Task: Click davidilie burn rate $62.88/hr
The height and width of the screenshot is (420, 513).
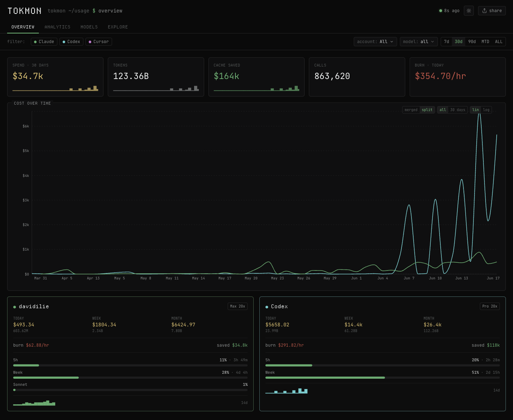Action: [37, 345]
